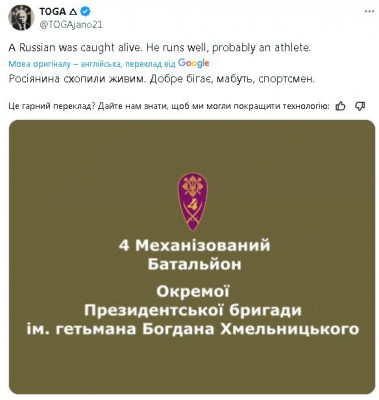This screenshot has width=379, height=400.
Task: Click the '4 Механізований' heading in the media
Action: (194, 246)
